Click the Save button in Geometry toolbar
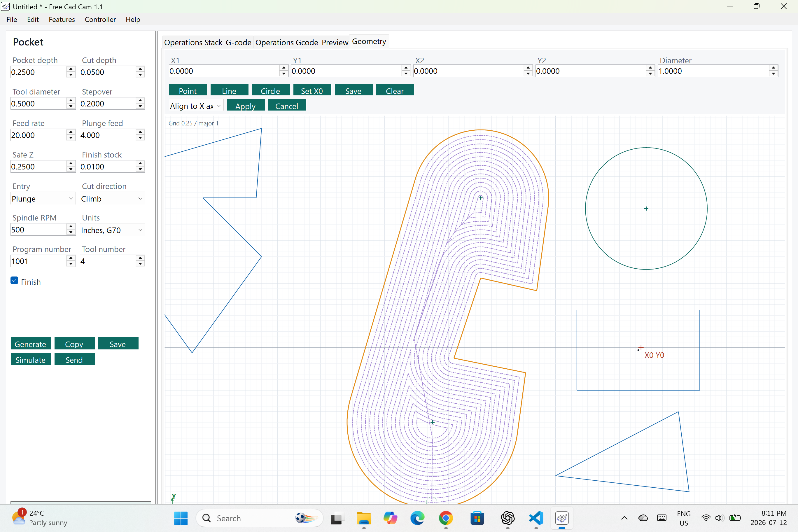 (353, 90)
